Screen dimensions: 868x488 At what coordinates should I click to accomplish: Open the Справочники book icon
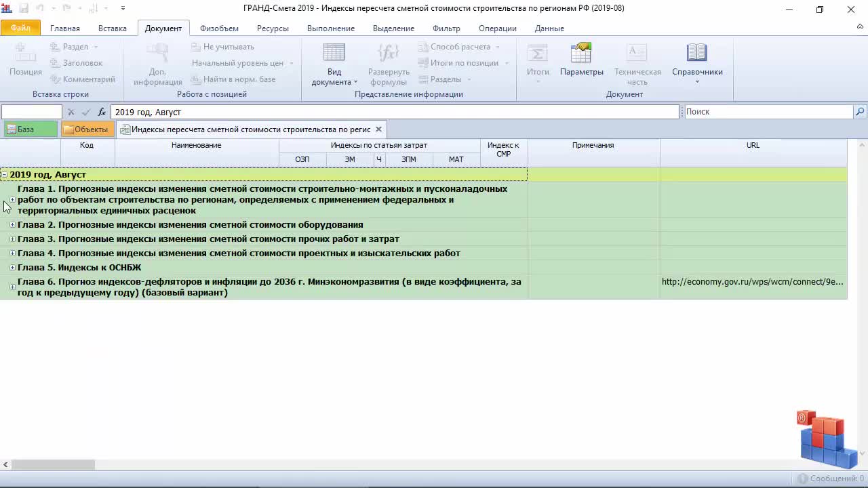[697, 53]
